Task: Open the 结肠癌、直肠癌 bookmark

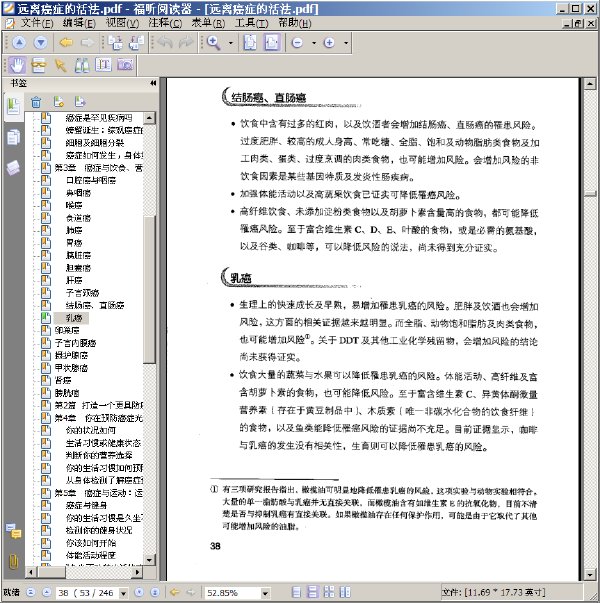Action: pos(95,305)
